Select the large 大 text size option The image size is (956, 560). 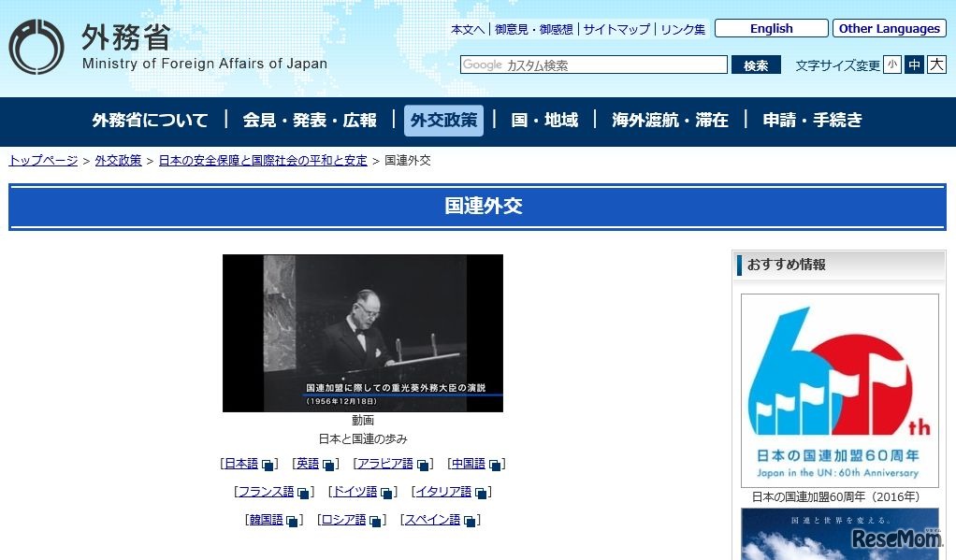coord(934,65)
